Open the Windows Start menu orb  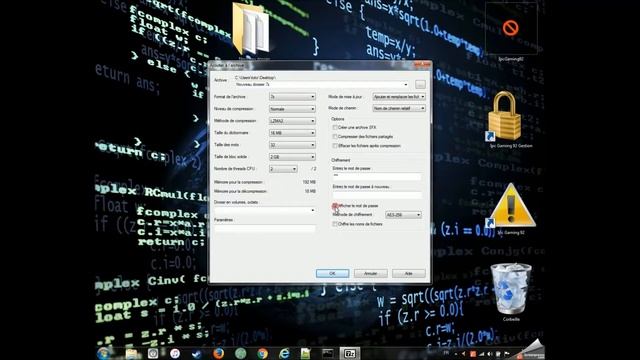(104, 353)
